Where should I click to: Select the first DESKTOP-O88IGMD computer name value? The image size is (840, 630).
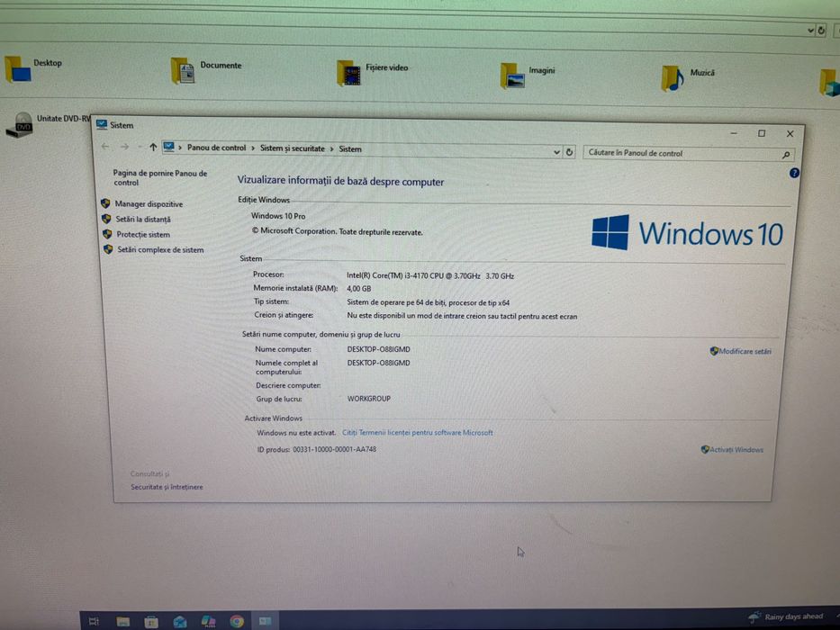coord(379,349)
